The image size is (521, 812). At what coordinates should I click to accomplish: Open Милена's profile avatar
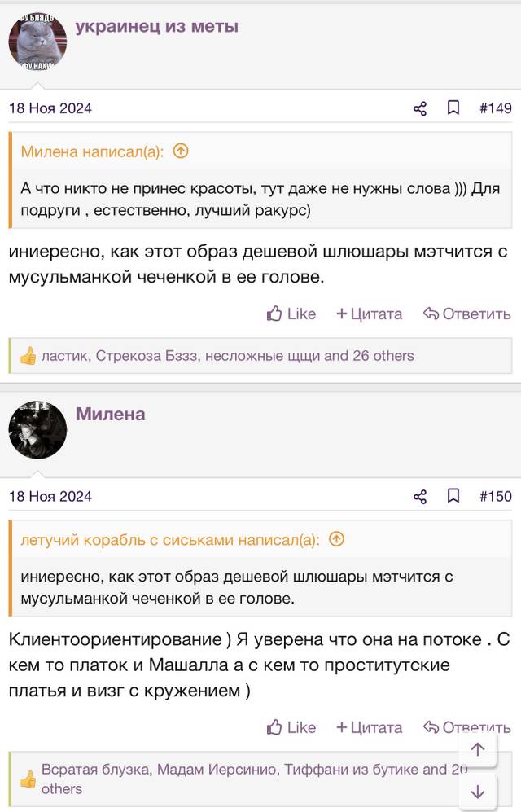click(37, 430)
